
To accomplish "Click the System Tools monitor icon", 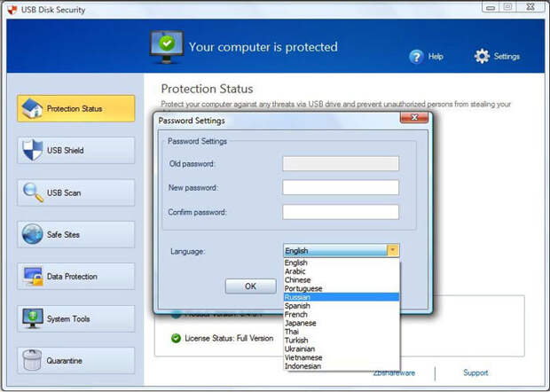I will pos(32,318).
